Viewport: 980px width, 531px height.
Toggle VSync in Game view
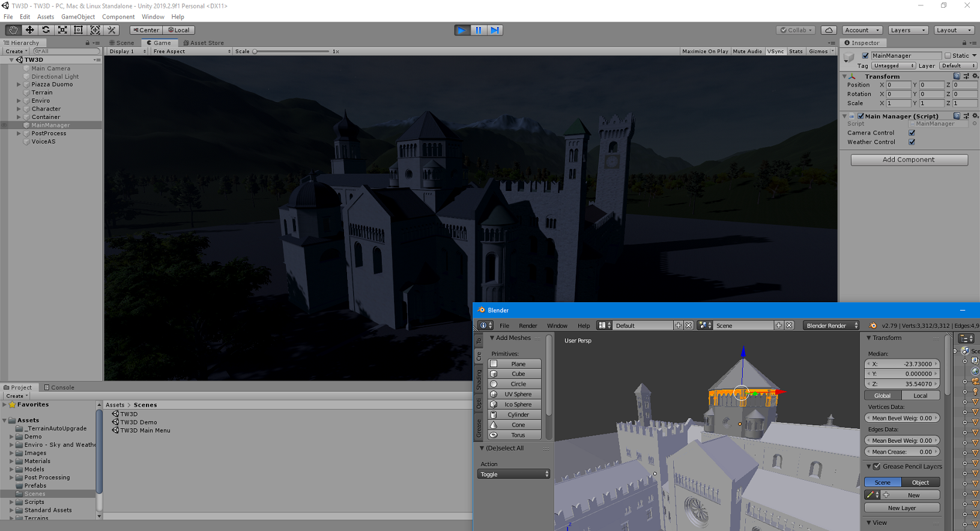tap(775, 52)
